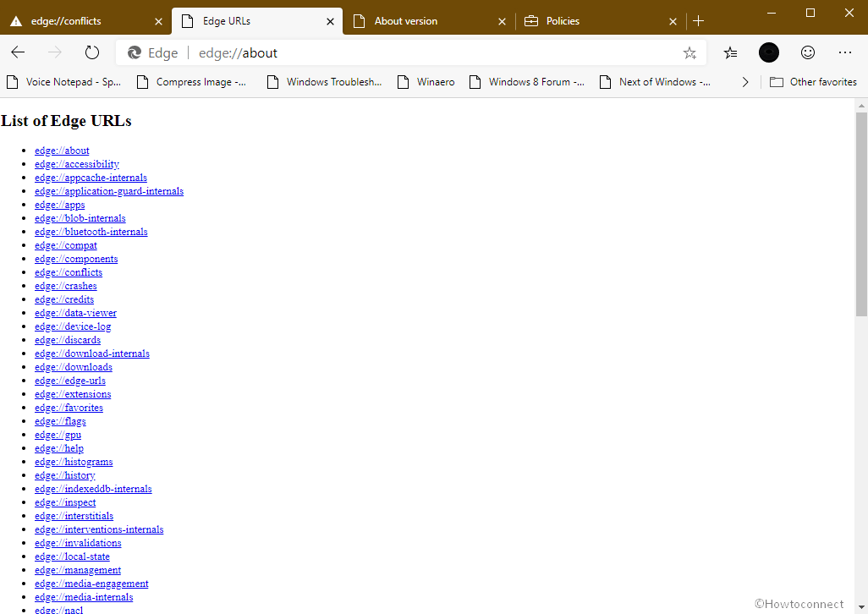Open the edge://blob-internals link
Image resolution: width=868 pixels, height=614 pixels.
80,218
